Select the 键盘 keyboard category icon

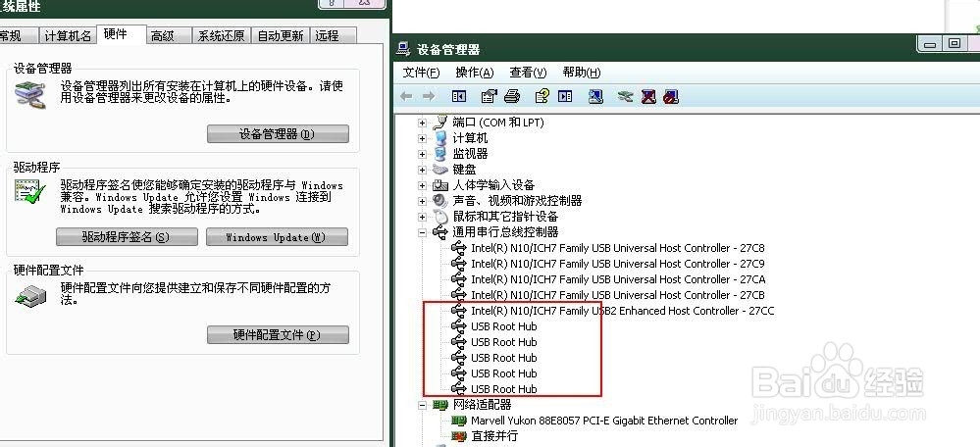pos(441,170)
